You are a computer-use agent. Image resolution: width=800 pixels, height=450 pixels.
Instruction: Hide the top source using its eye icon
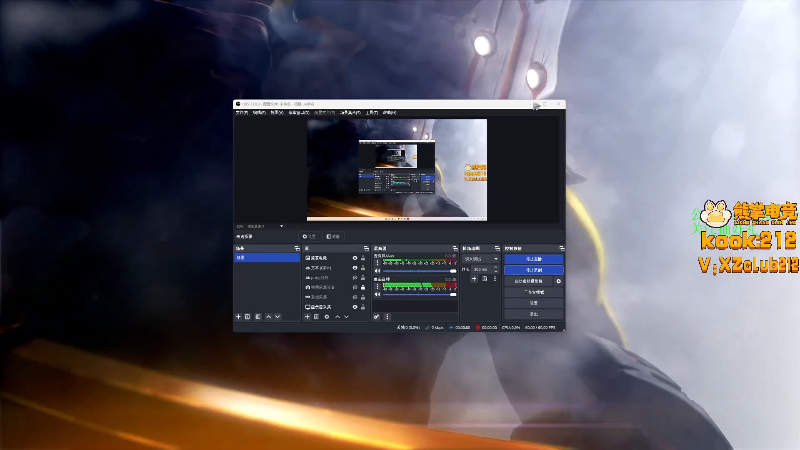tap(354, 258)
